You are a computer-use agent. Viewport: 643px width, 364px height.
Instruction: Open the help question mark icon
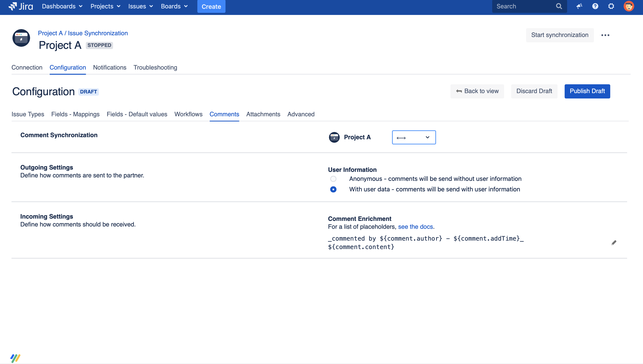(595, 6)
